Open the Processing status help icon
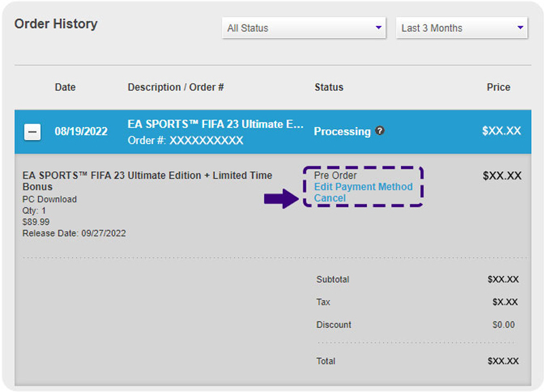 380,130
